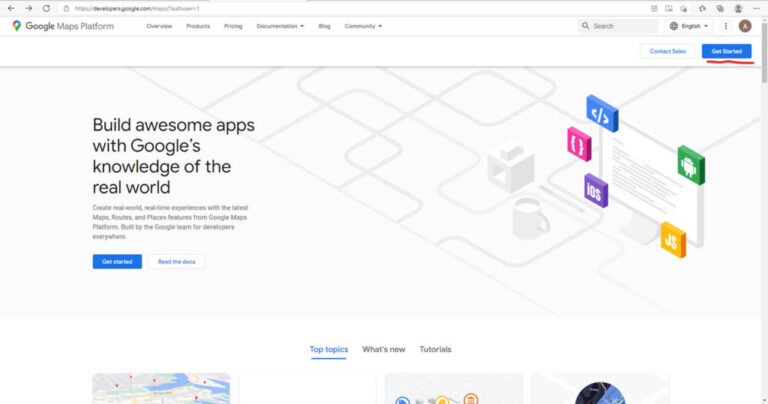Go to the Pricing page
Viewport: 768px width, 404px height.
(x=233, y=26)
